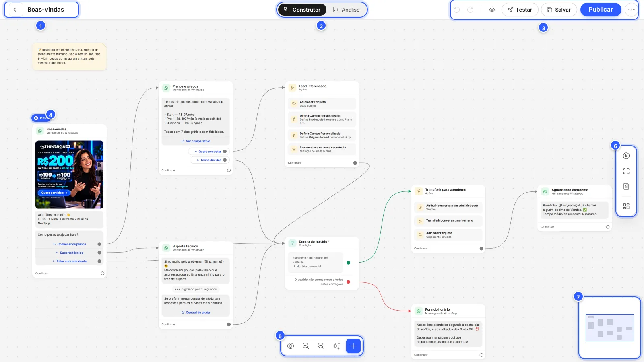Switch to the Análise tab
The image size is (644, 362).
347,10
